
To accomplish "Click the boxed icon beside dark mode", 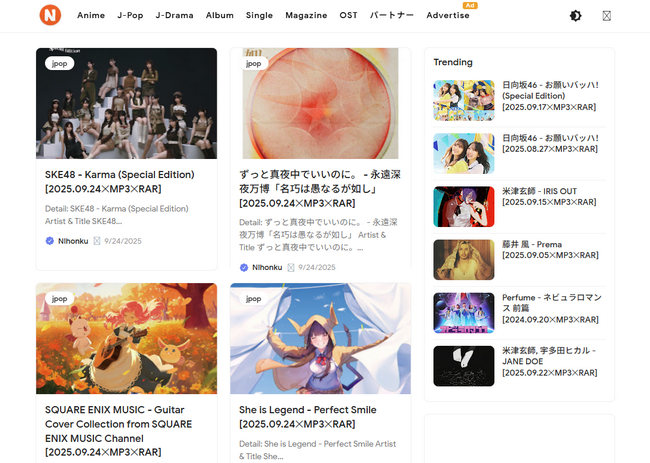I will (606, 16).
